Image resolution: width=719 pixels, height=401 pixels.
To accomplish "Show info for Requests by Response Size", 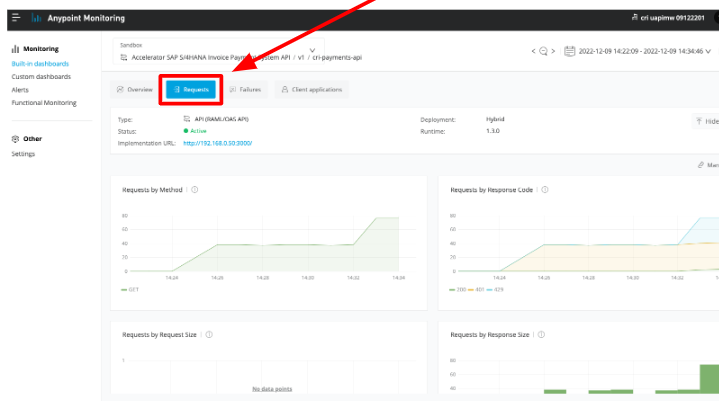I will [x=542, y=335].
